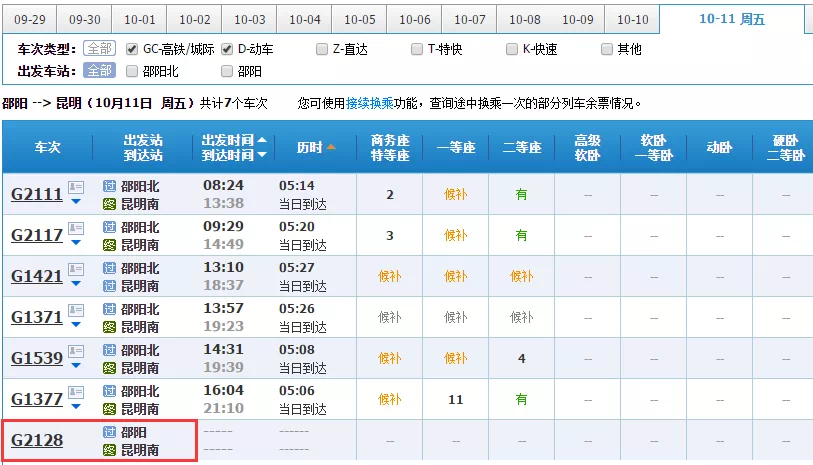Click business seat count 3 for G2117

point(390,235)
